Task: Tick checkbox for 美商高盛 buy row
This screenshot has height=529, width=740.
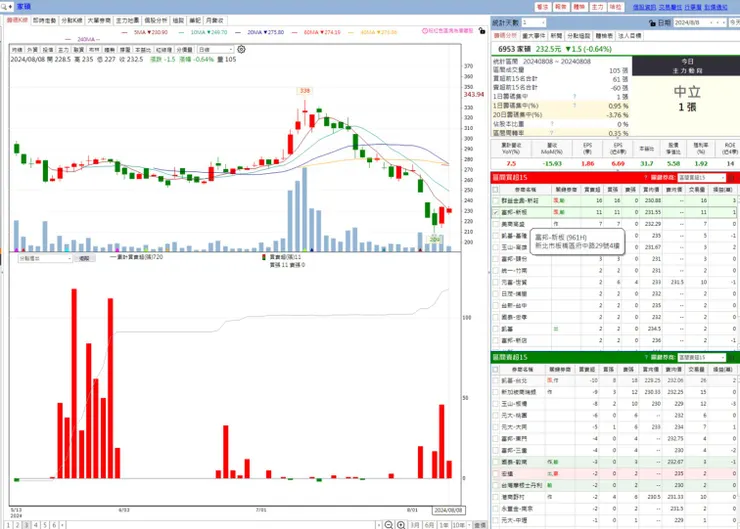Action: coord(496,224)
